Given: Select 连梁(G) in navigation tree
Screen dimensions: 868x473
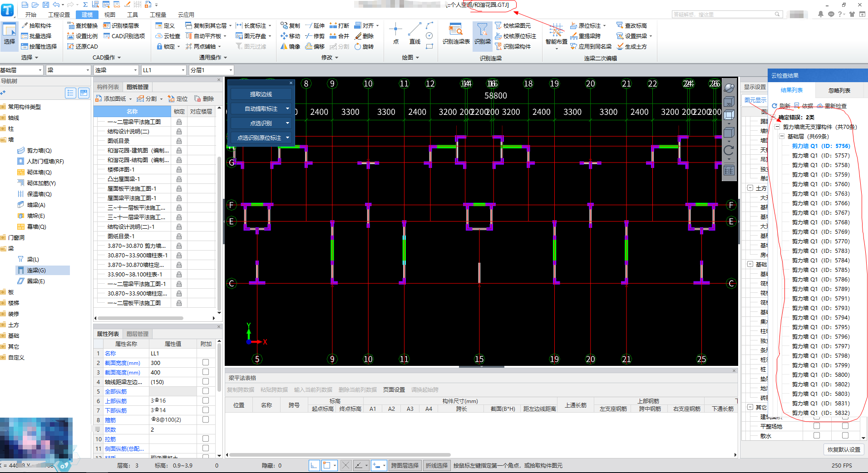Looking at the screenshot, I should 43,270.
